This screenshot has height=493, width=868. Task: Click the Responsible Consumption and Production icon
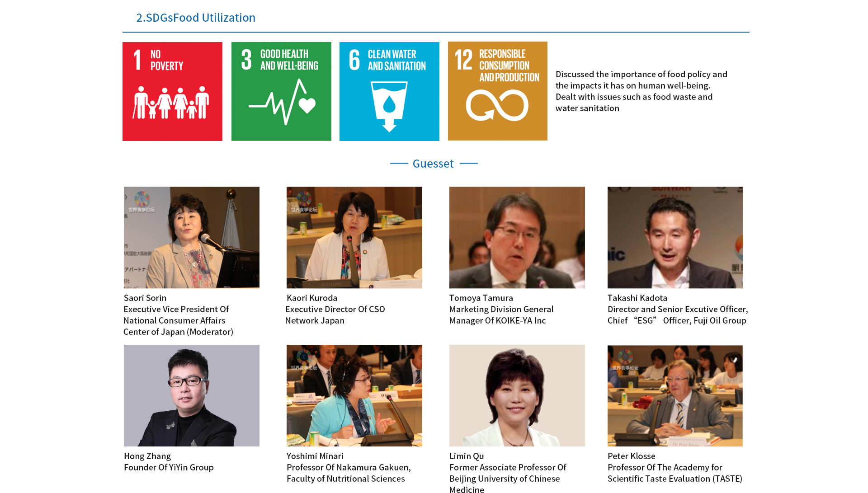[497, 91]
